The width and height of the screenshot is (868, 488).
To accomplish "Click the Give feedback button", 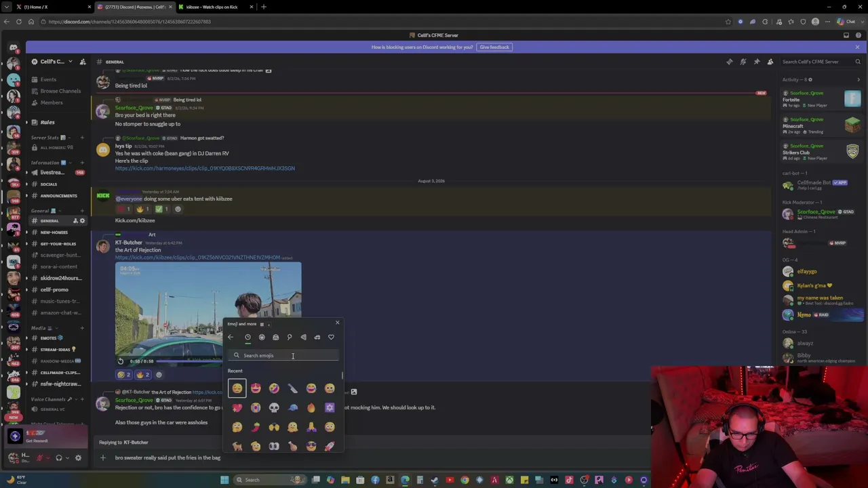I will pyautogui.click(x=494, y=47).
